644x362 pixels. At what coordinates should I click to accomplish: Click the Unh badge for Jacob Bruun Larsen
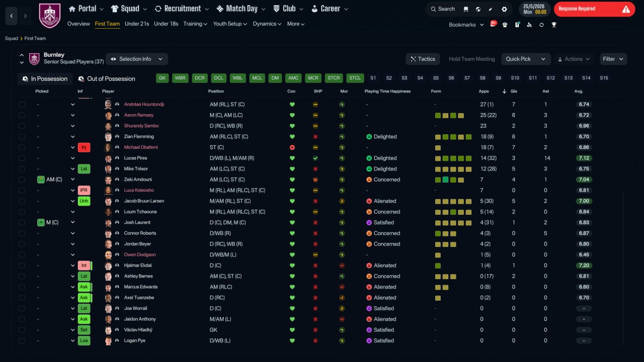[84, 201]
